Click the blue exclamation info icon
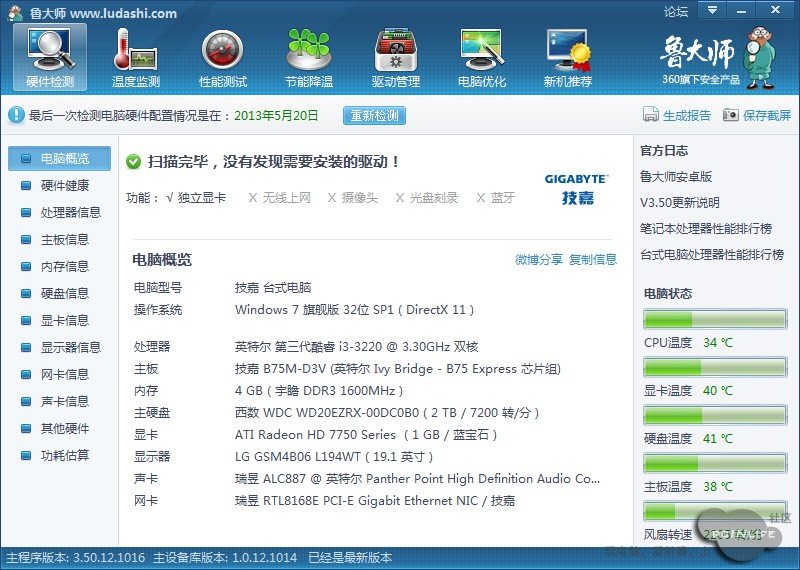Screen dimensions: 800x570 tap(16, 115)
